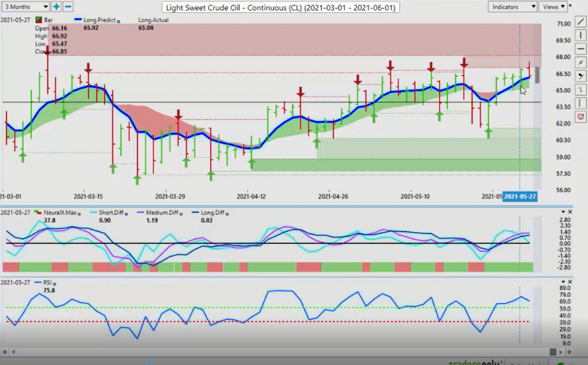Click the red erase drawings icon
Screen dimensions: 588x365
[x=580, y=117]
